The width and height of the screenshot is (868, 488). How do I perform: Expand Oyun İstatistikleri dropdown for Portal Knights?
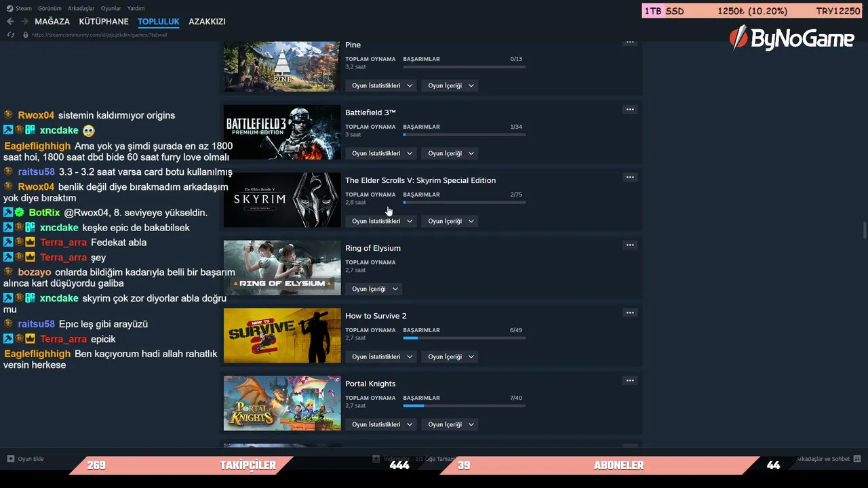tap(381, 424)
